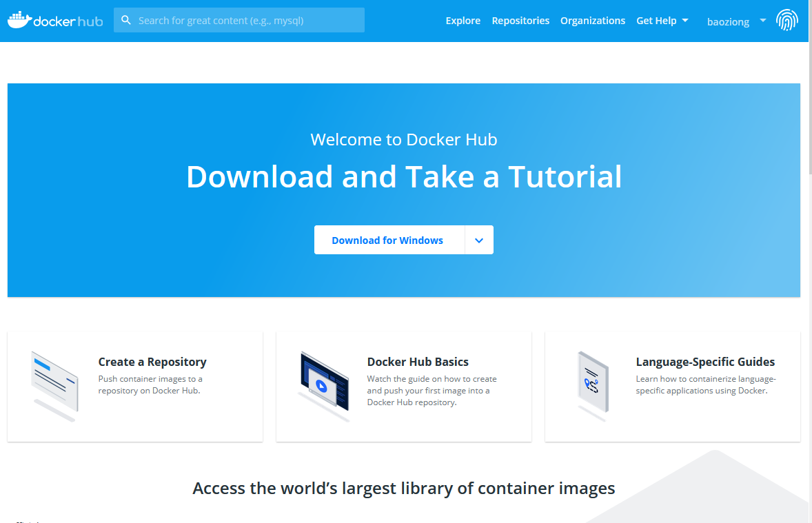Click the Docker Hub Basics video illustration

pos(324,387)
